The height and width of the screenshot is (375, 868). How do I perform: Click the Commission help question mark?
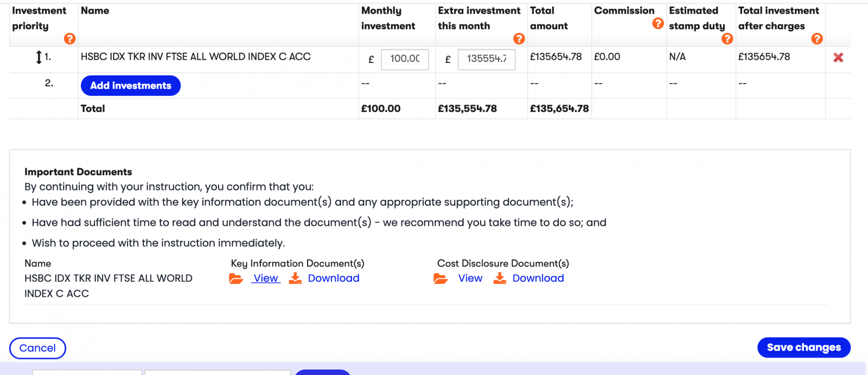click(x=658, y=23)
